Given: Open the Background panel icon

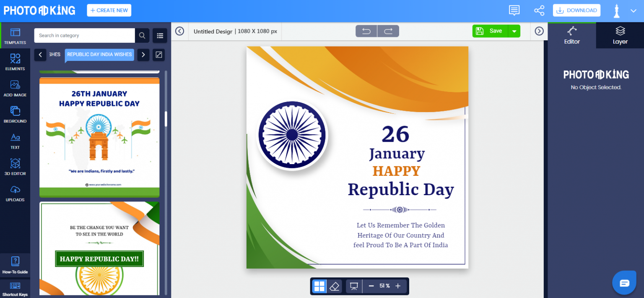Looking at the screenshot, I should (x=15, y=113).
